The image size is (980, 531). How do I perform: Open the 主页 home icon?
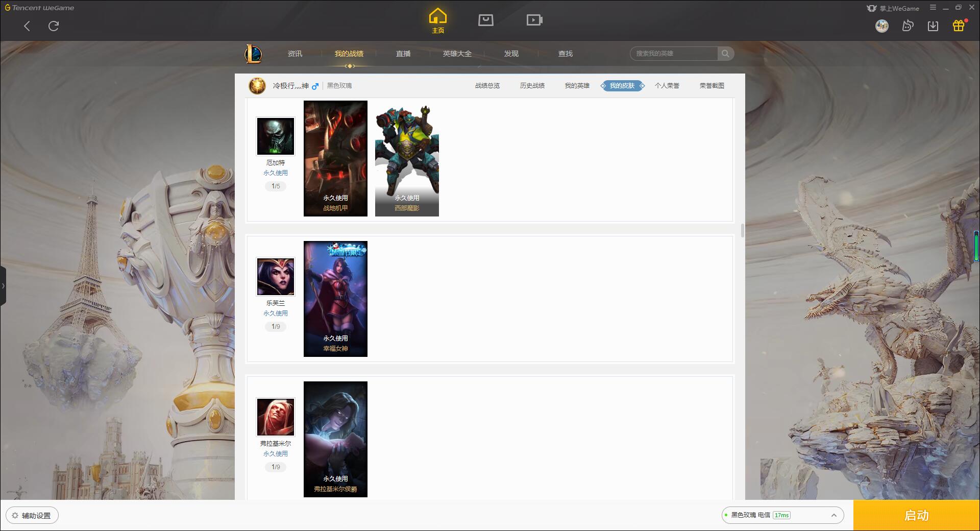[x=437, y=20]
